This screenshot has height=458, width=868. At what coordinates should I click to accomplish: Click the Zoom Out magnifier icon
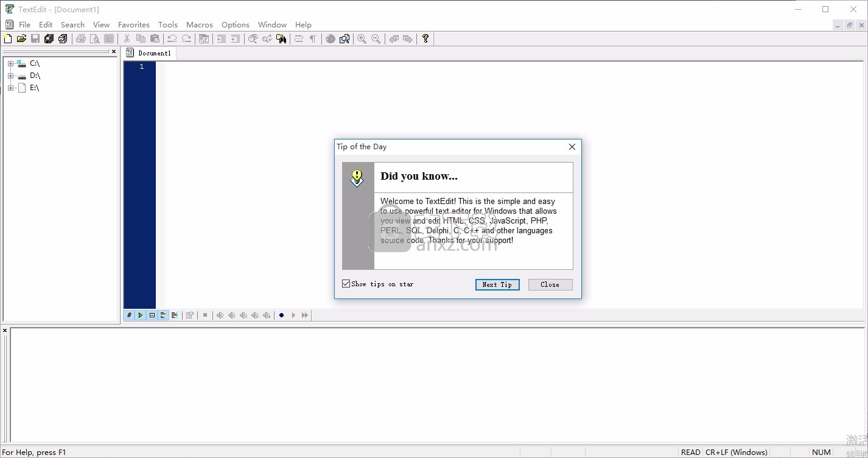[x=376, y=39]
